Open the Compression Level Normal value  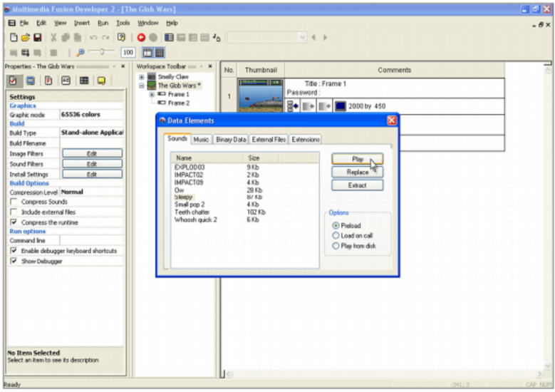(91, 192)
